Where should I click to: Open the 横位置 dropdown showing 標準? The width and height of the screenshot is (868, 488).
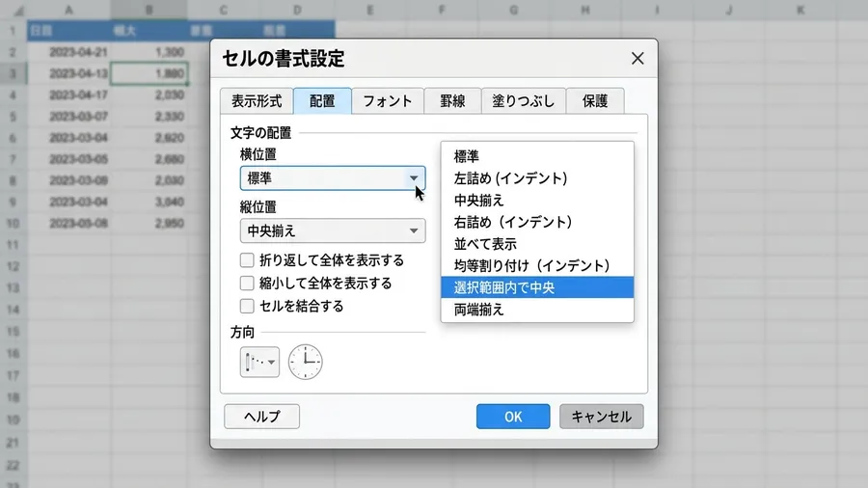tap(333, 178)
